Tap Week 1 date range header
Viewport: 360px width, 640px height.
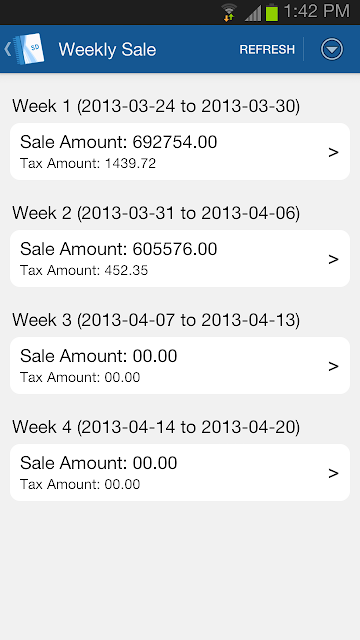pyautogui.click(x=156, y=106)
